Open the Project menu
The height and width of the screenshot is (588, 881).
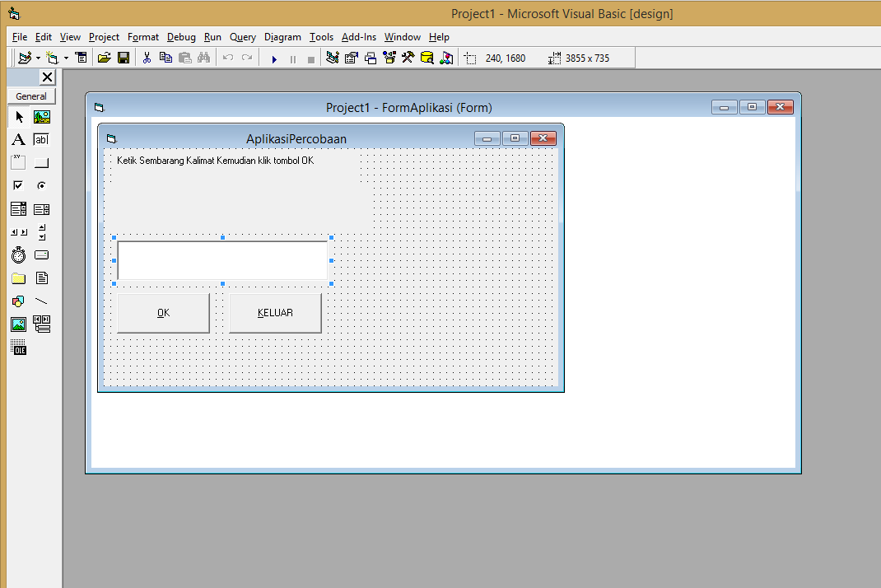(104, 37)
